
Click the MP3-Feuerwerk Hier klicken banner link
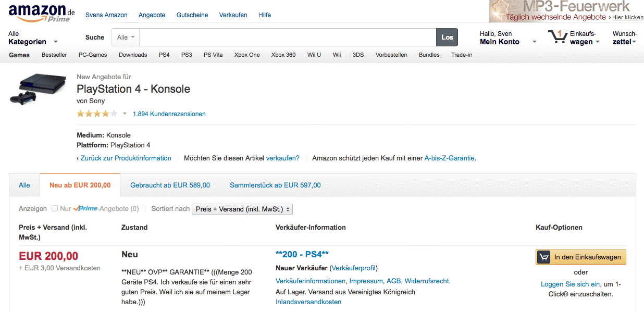coord(627,17)
